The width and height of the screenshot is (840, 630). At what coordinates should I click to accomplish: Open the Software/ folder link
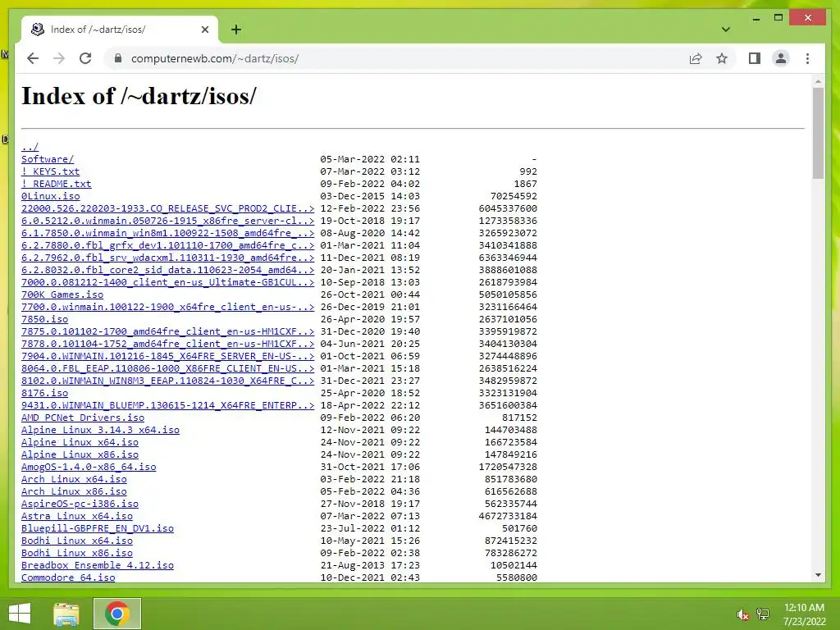pyautogui.click(x=48, y=159)
